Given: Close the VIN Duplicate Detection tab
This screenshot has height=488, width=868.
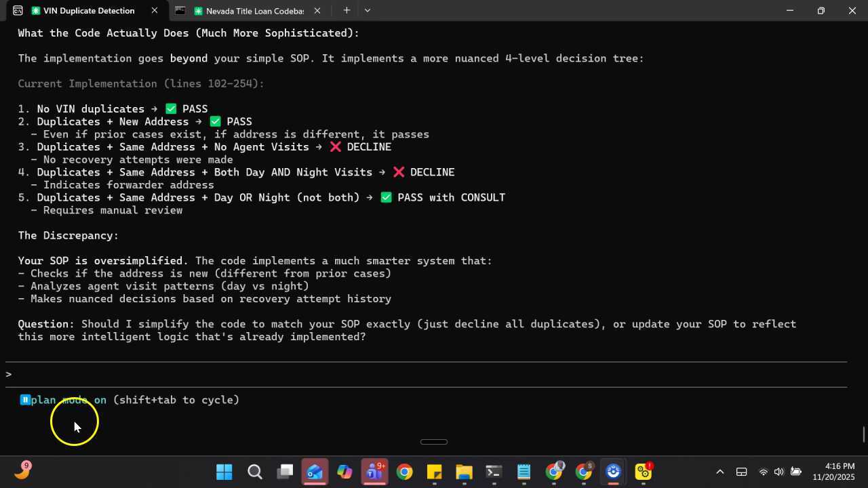Looking at the screenshot, I should 155,11.
